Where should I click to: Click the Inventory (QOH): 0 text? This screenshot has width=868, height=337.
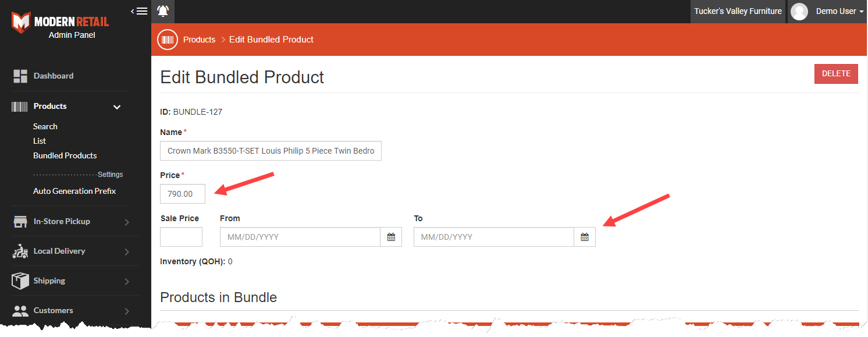click(x=196, y=262)
